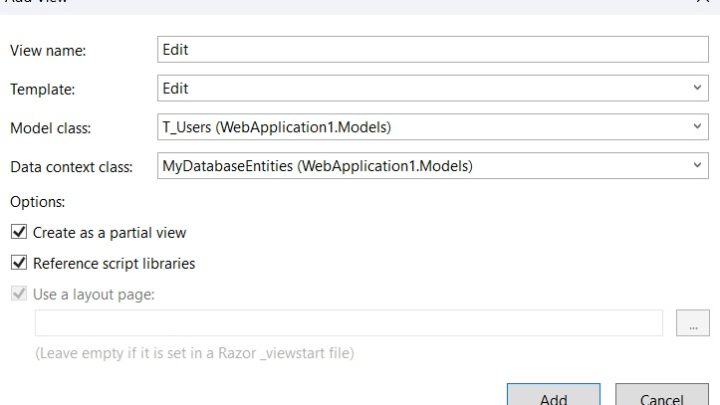This screenshot has height=405, width=720.
Task: Click the 'Options:' label
Action: point(38,202)
